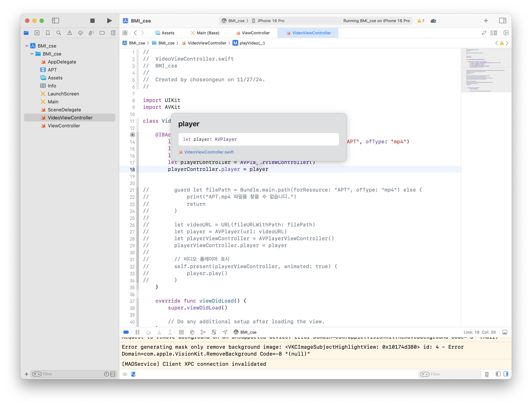Toggle breakpoints activation in debug bar
The height and width of the screenshot is (406, 532).
click(126, 332)
